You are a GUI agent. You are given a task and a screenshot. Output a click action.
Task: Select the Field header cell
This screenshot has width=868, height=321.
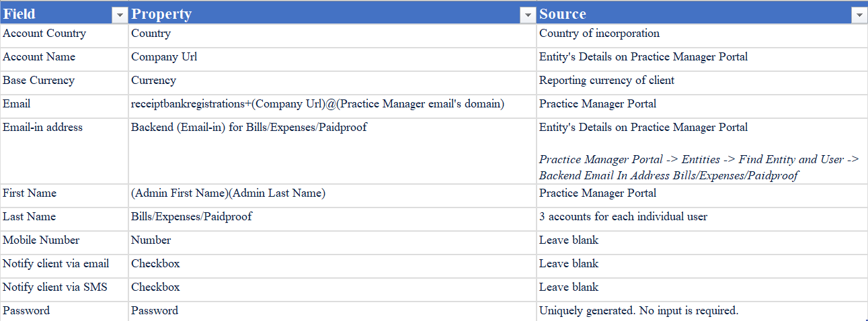(64, 13)
